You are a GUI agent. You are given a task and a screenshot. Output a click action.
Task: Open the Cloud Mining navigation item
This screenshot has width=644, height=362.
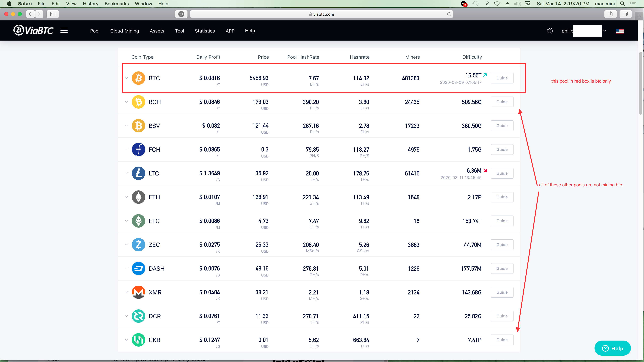124,31
